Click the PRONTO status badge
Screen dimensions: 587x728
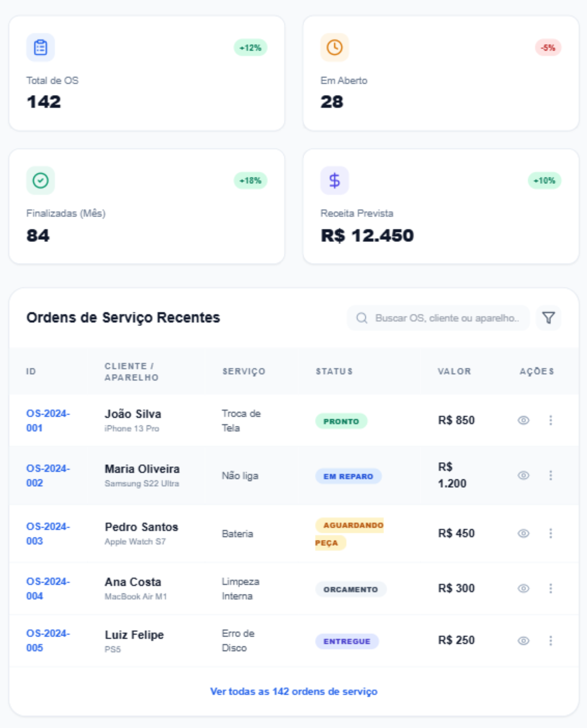tap(342, 421)
